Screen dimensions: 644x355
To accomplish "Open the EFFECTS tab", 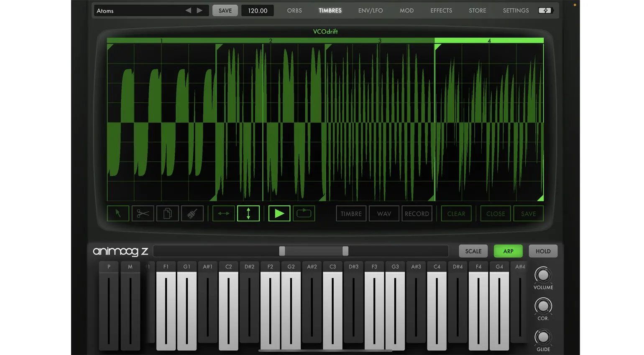I will pos(441,10).
